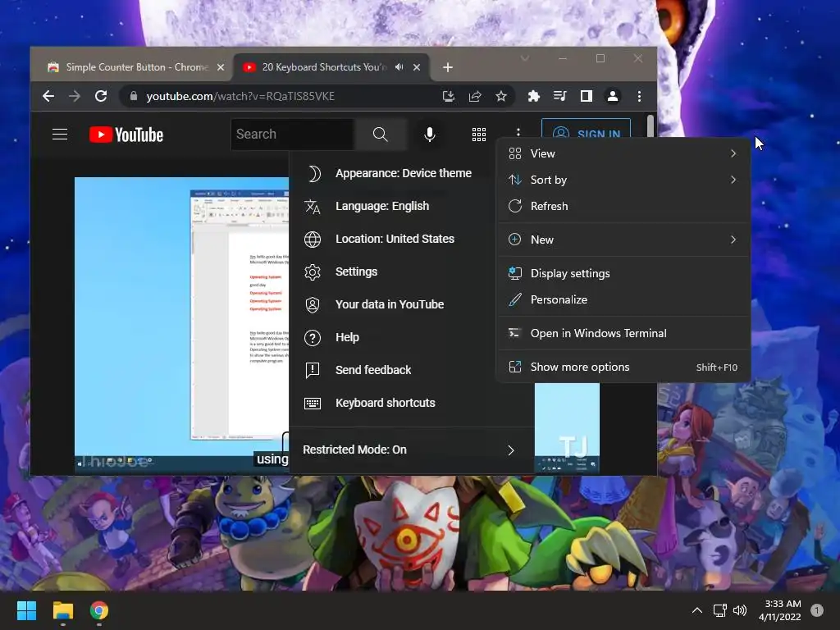
Task: Click Help in YouTube menu
Action: coord(393,337)
